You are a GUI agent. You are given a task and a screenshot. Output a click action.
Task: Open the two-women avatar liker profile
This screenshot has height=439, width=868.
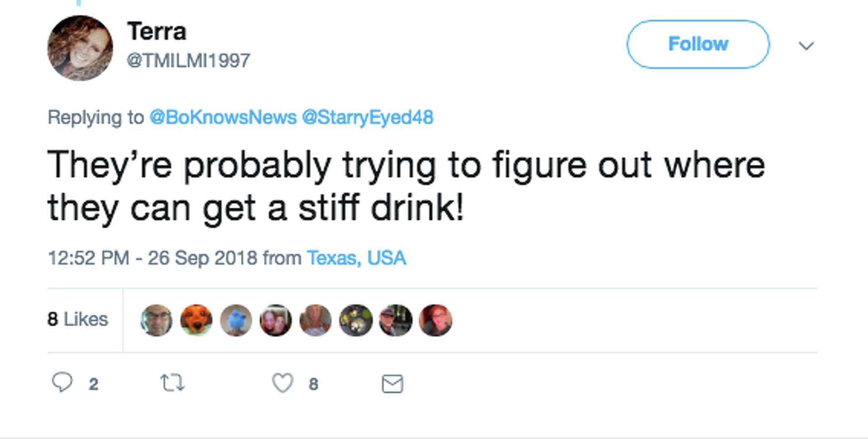pos(276,320)
